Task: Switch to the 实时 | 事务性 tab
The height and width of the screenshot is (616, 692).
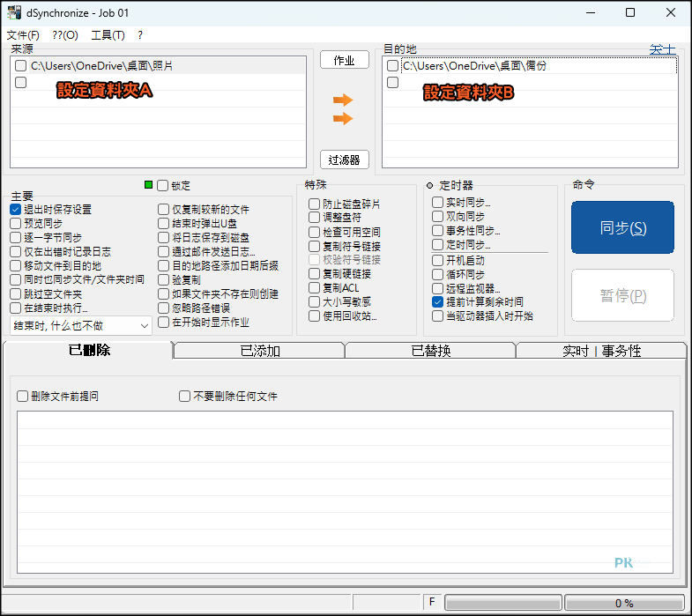Action: pos(601,351)
